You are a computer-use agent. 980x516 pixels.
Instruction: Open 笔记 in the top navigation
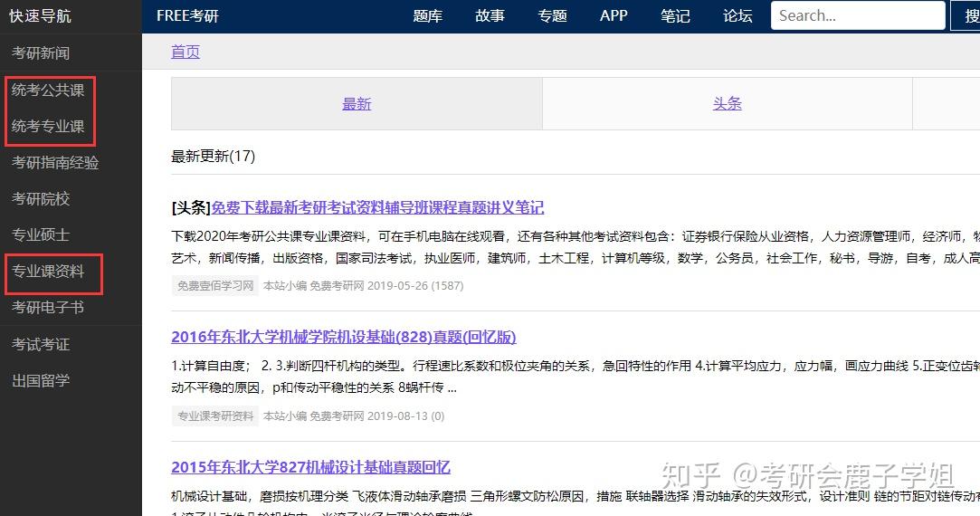676,15
